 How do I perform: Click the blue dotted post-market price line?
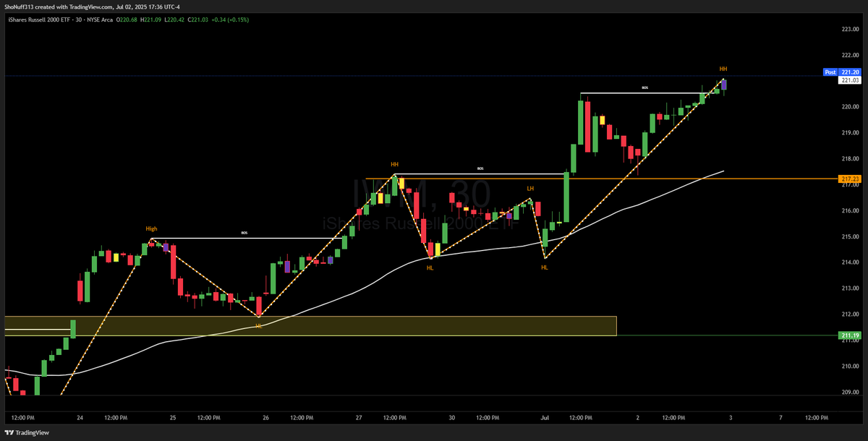[x=412, y=76]
